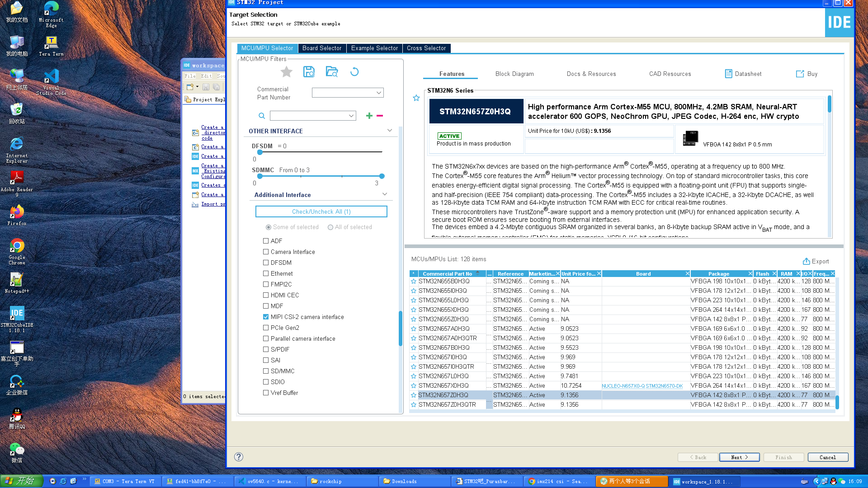Open the Block Diagram tab
The width and height of the screenshot is (868, 488).
coord(514,74)
